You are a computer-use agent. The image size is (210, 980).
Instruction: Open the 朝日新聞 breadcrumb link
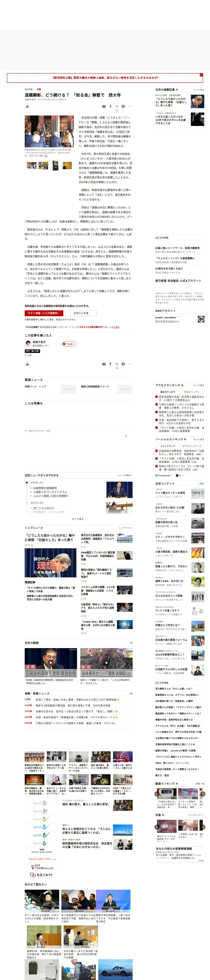(29, 89)
